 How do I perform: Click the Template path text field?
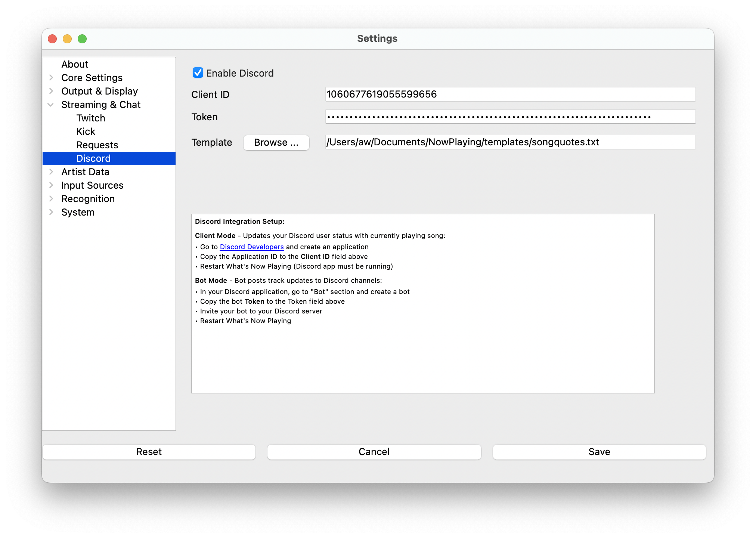[510, 142]
